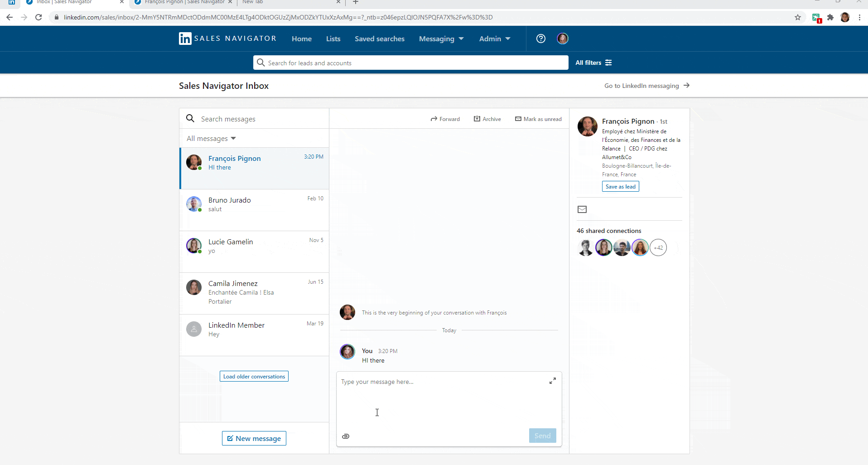The image size is (868, 465).
Task: Open Lists in the navigation
Action: tap(333, 39)
